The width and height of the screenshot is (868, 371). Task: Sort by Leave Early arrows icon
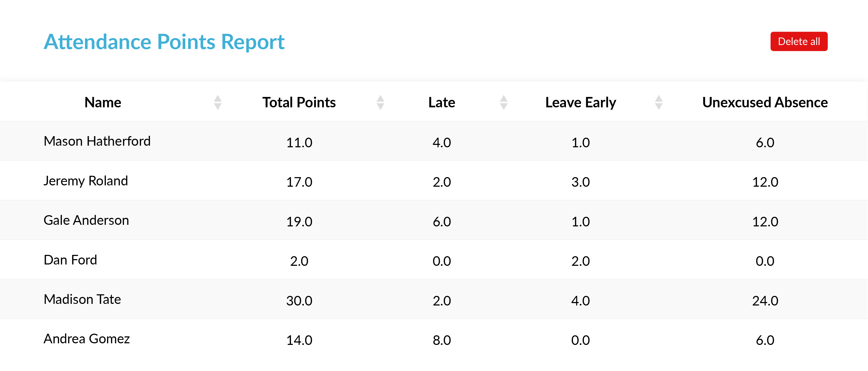click(x=658, y=102)
